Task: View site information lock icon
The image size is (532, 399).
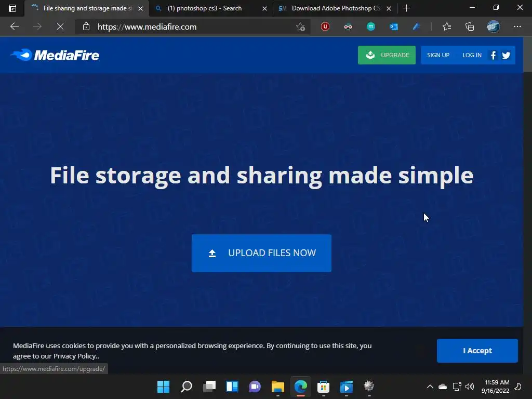Action: (x=86, y=26)
